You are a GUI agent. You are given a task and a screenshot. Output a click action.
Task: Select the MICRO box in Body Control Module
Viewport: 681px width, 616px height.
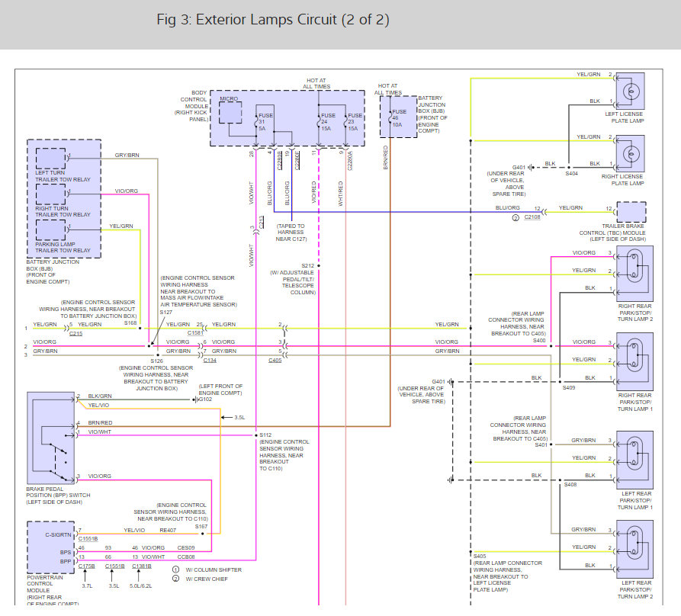230,113
